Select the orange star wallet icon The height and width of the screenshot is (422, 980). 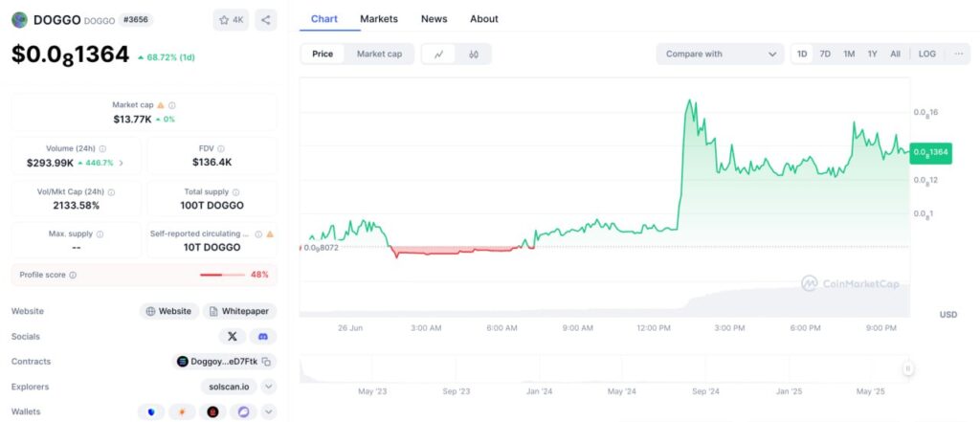tap(182, 412)
